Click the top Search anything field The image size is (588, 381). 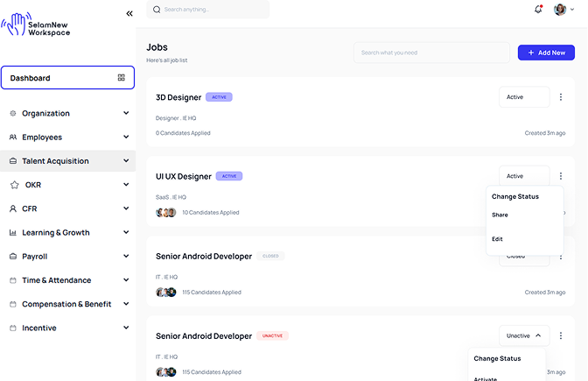pyautogui.click(x=208, y=10)
